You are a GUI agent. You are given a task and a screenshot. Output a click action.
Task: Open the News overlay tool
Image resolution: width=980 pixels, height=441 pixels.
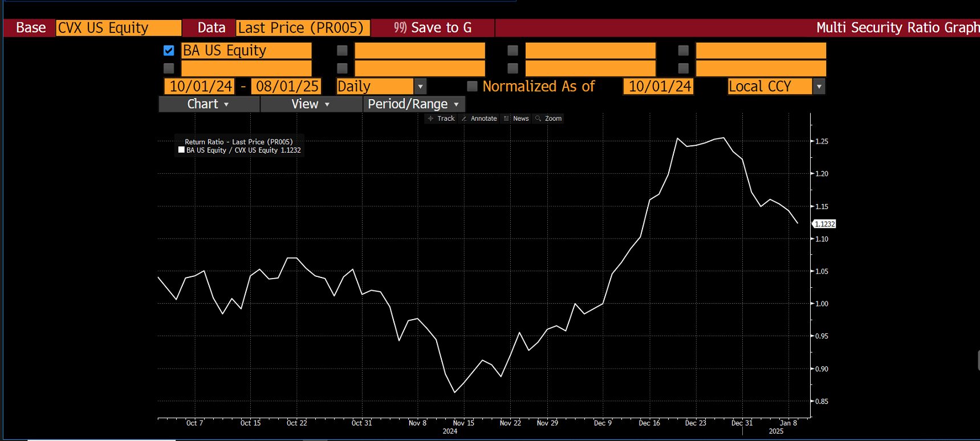517,119
